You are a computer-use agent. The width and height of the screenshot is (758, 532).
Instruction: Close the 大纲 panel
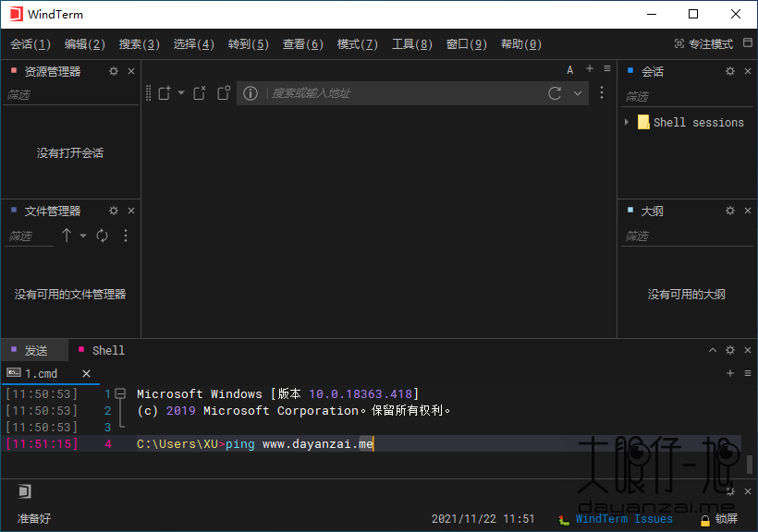tap(748, 211)
